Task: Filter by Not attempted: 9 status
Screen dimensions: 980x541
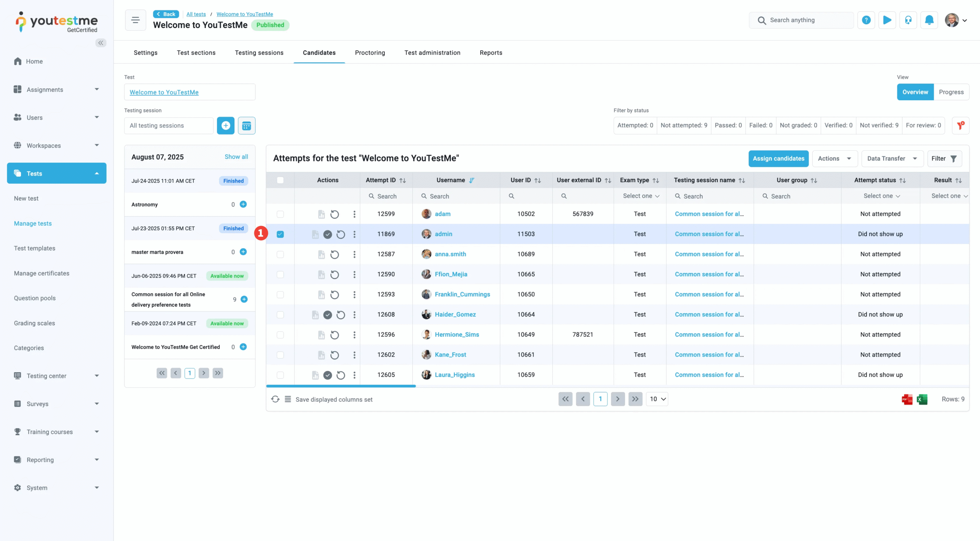Action: click(x=684, y=125)
